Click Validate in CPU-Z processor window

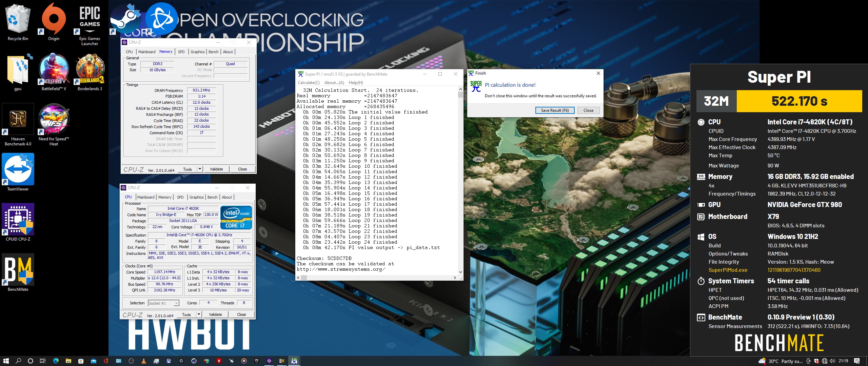click(x=215, y=314)
